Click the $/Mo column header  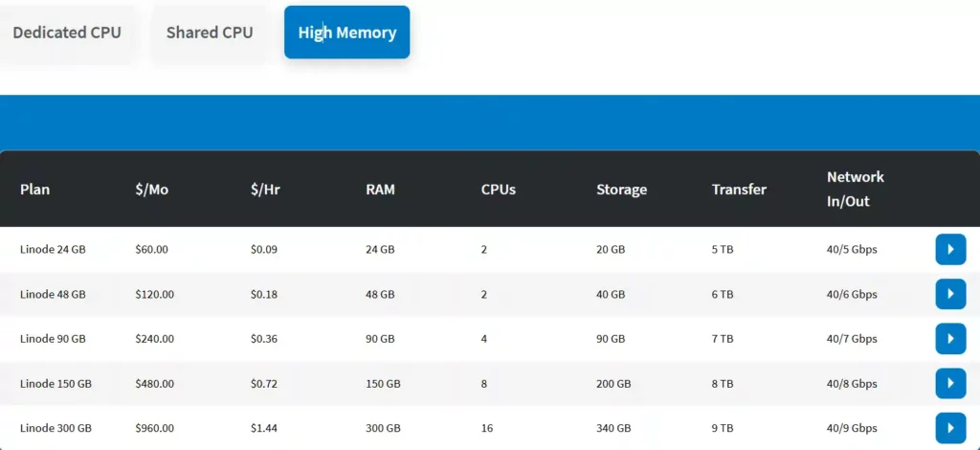[152, 190]
